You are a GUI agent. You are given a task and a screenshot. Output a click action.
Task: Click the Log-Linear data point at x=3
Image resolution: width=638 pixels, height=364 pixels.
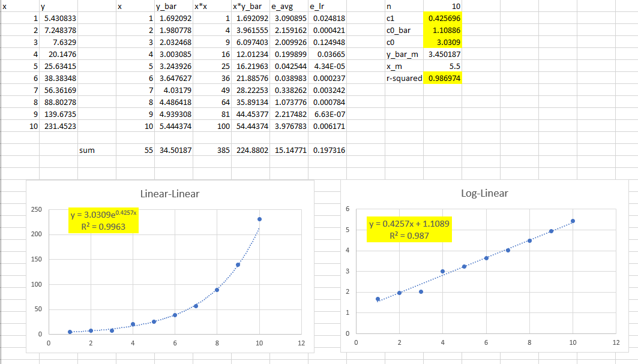click(421, 291)
